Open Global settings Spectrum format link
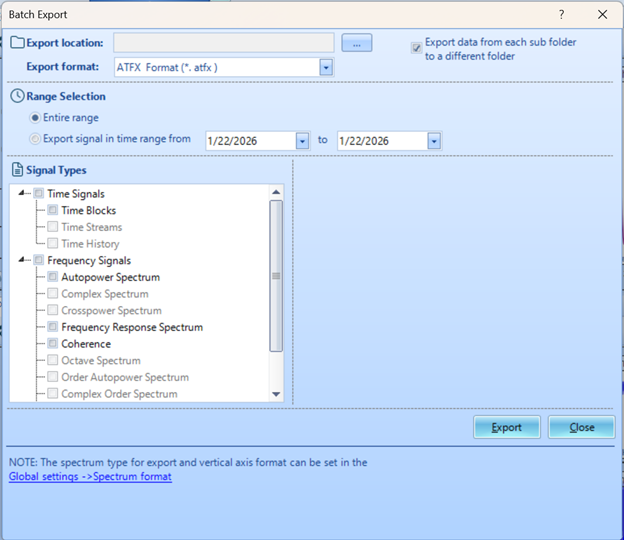The width and height of the screenshot is (624, 540). pos(90,477)
